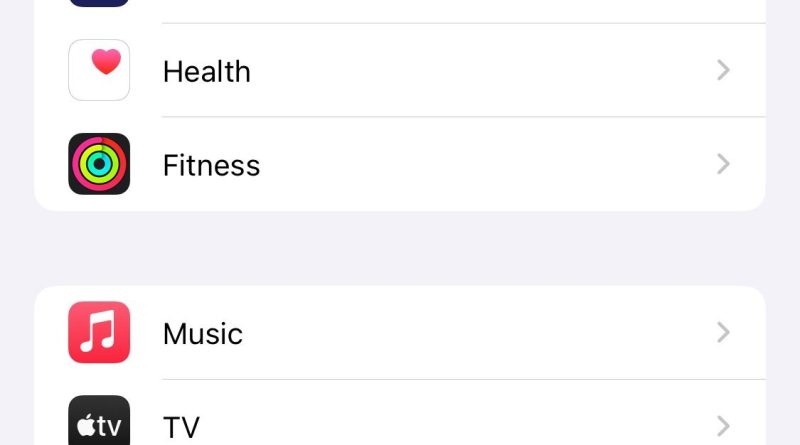Tap the Fitness activity rings icon

coord(99,164)
